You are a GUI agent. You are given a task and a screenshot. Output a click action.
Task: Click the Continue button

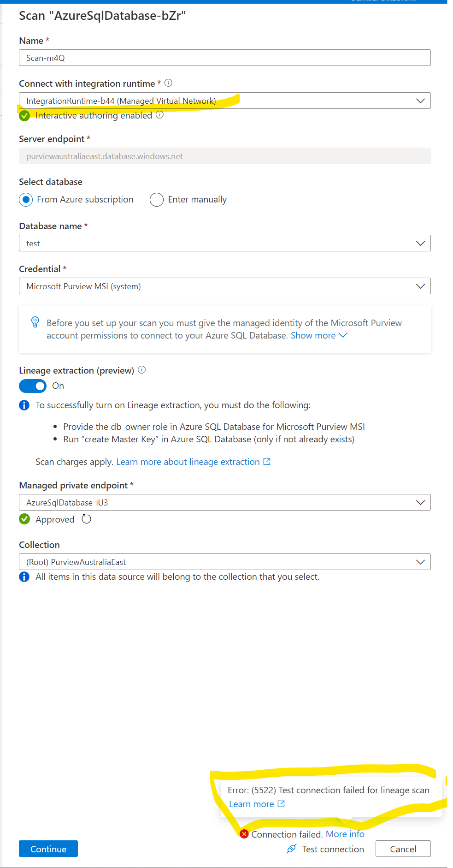[48, 849]
